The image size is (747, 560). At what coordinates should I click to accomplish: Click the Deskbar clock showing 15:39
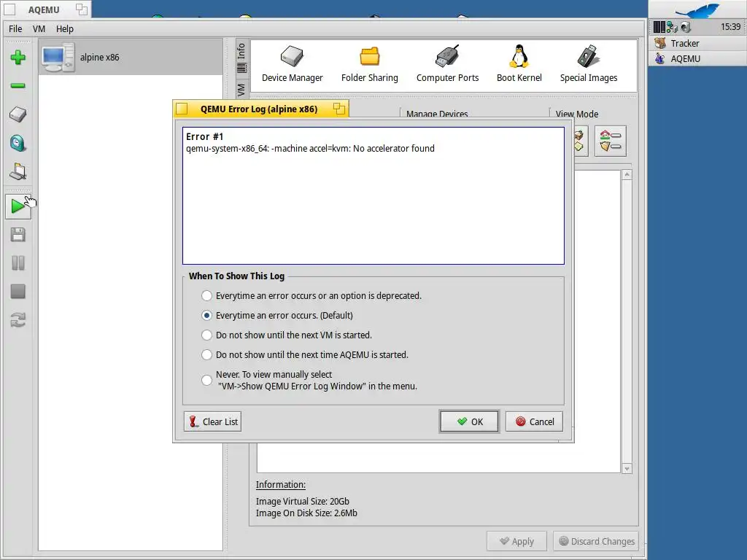coord(730,27)
